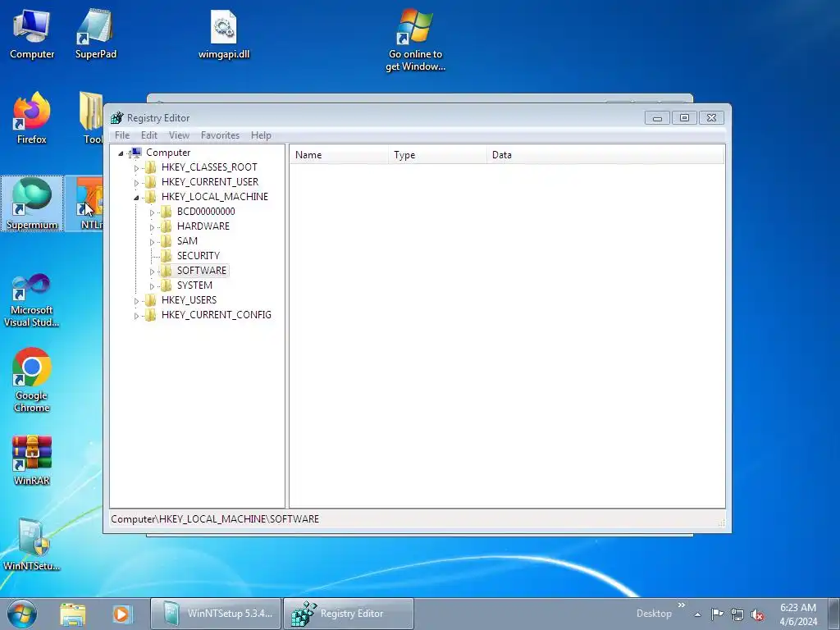
Task: Expand the BCD00000000 key
Action: (x=152, y=212)
